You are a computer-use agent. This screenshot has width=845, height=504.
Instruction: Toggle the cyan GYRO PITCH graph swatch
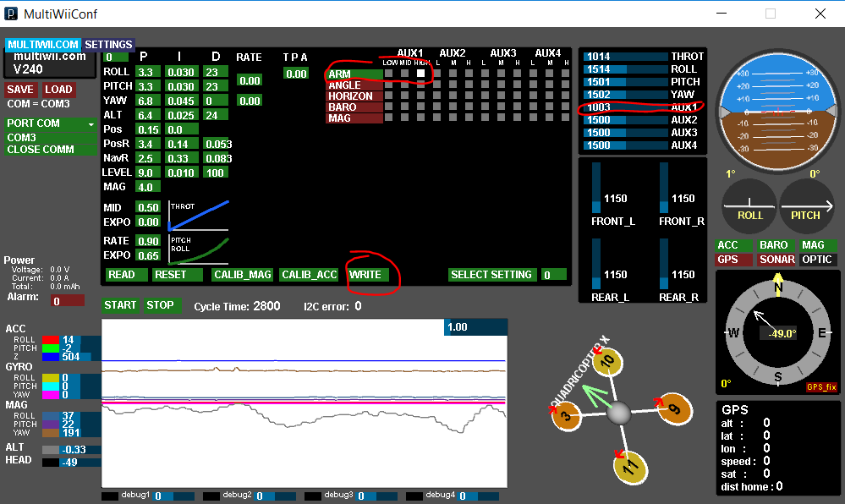click(x=51, y=386)
